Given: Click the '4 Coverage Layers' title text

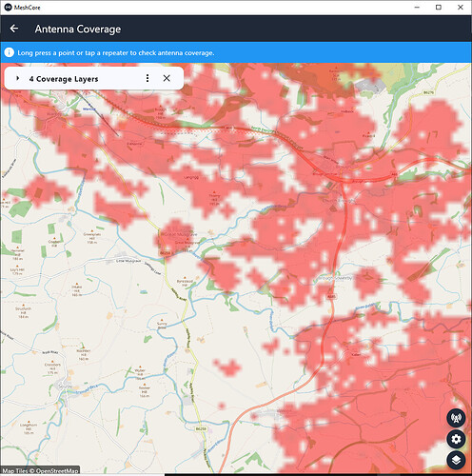Looking at the screenshot, I should (64, 79).
